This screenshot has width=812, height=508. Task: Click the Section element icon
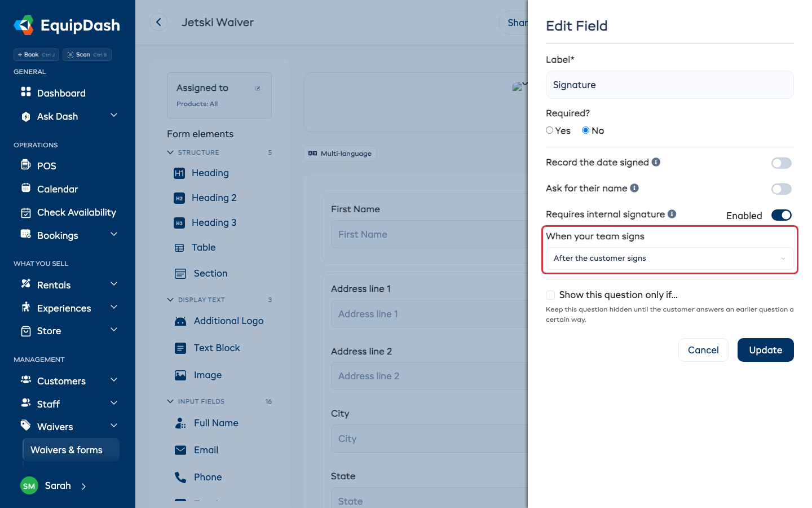coord(180,274)
